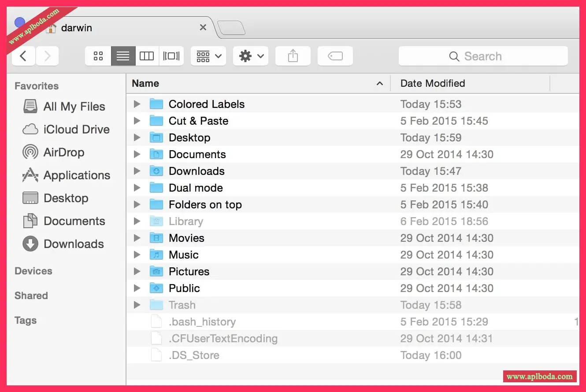Switch to icon view mode
The width and height of the screenshot is (586, 392).
click(x=98, y=56)
